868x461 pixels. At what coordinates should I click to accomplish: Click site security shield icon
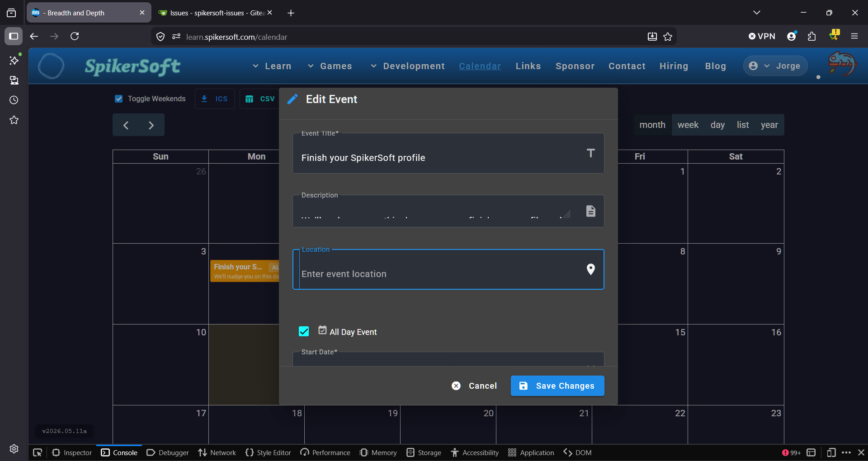(160, 37)
